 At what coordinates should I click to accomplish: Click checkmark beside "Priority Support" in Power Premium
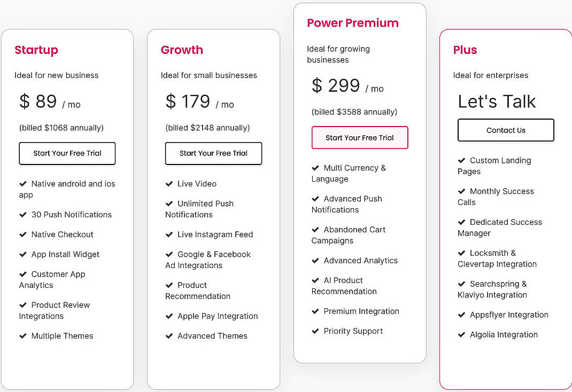pyautogui.click(x=315, y=331)
